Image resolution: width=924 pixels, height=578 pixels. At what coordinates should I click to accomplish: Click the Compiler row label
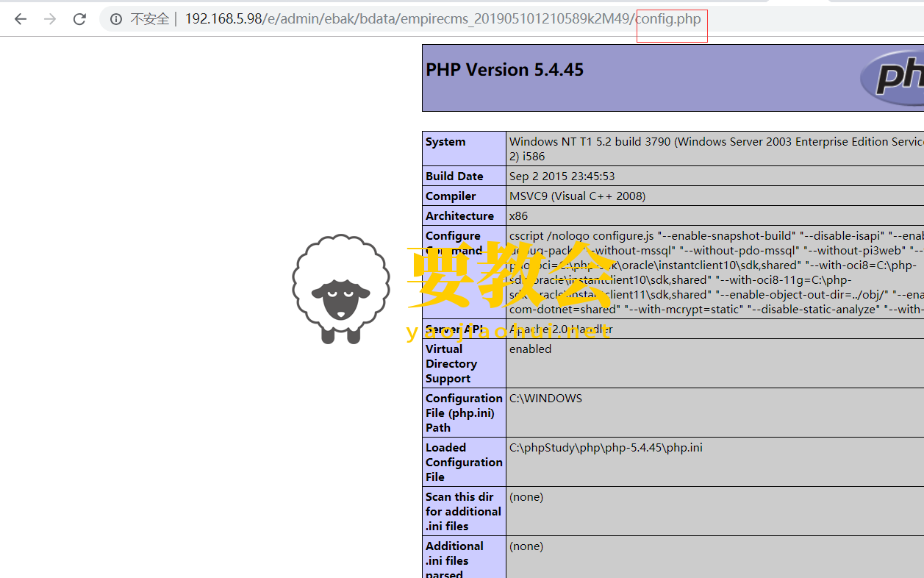(x=451, y=196)
